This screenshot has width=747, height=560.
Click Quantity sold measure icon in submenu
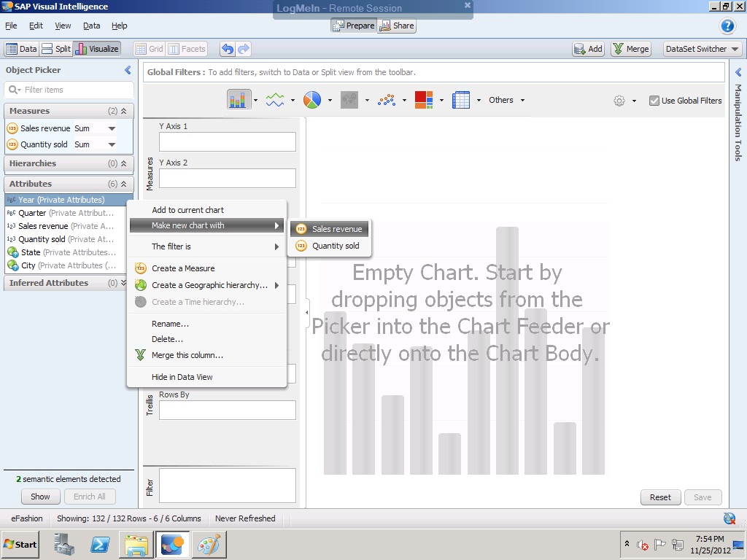coord(301,246)
